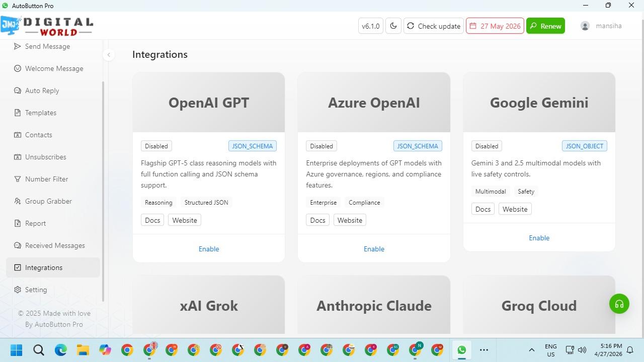Click the Groq Cloud card header
Screen dimensions: 644x362
(539, 305)
